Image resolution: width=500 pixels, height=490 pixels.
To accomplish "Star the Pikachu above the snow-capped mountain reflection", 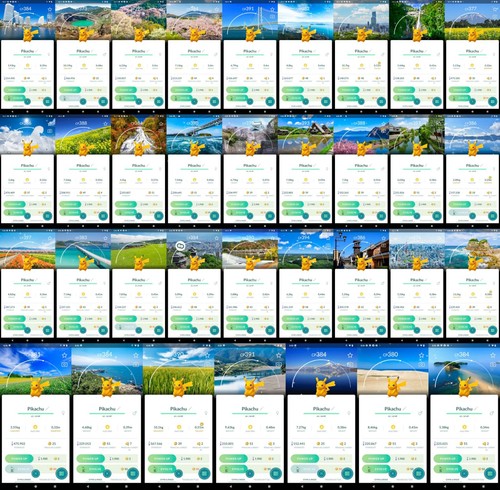I will click(350, 355).
